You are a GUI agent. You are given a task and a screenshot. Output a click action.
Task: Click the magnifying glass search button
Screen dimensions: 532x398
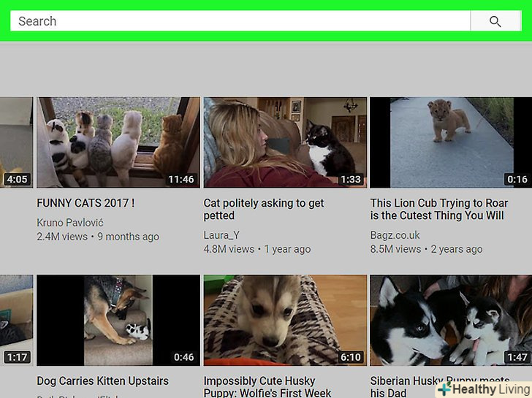[495, 21]
